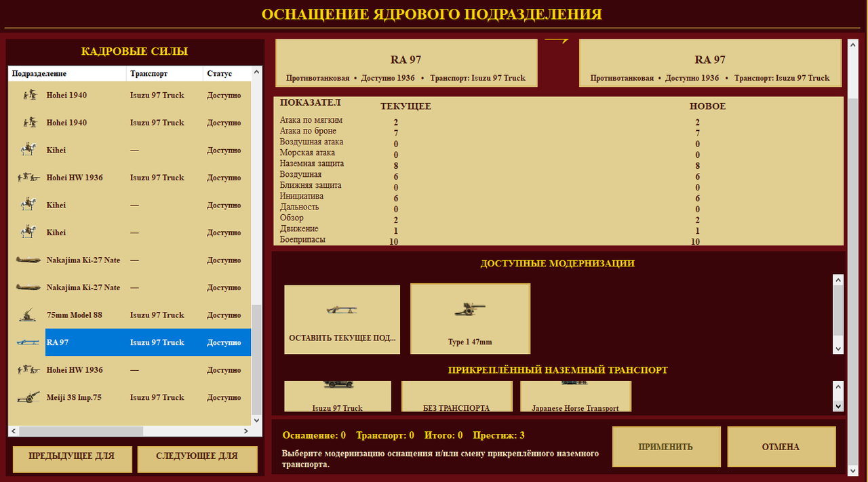This screenshot has width=868, height=482.
Task: Click the Боеприпасы stat label
Action: tap(302, 239)
